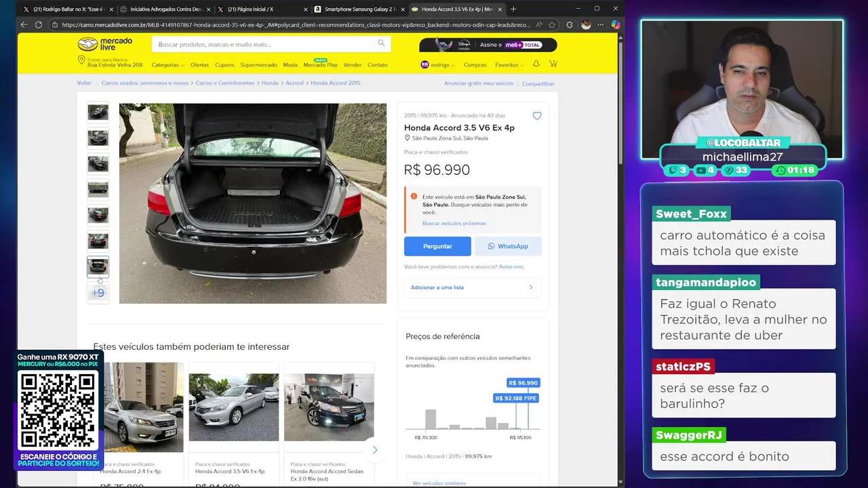Select the third photo thumbnail
The height and width of the screenshot is (488, 868).
pos(98,164)
